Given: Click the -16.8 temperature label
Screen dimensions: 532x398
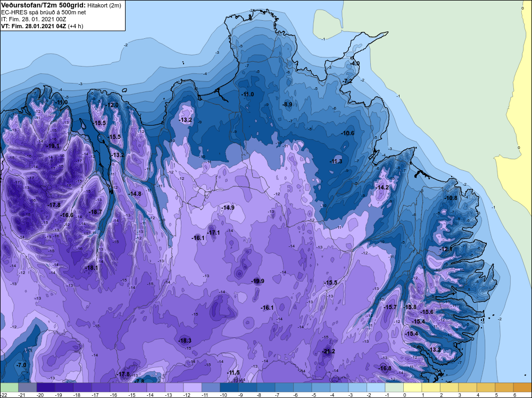Looking at the screenshot, I should tap(385, 369).
